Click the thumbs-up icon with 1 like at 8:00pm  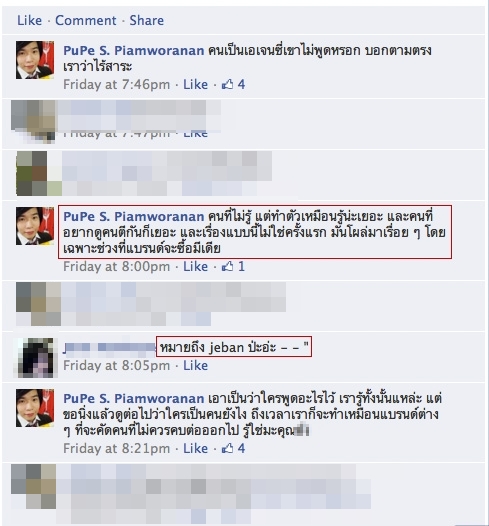(x=228, y=266)
